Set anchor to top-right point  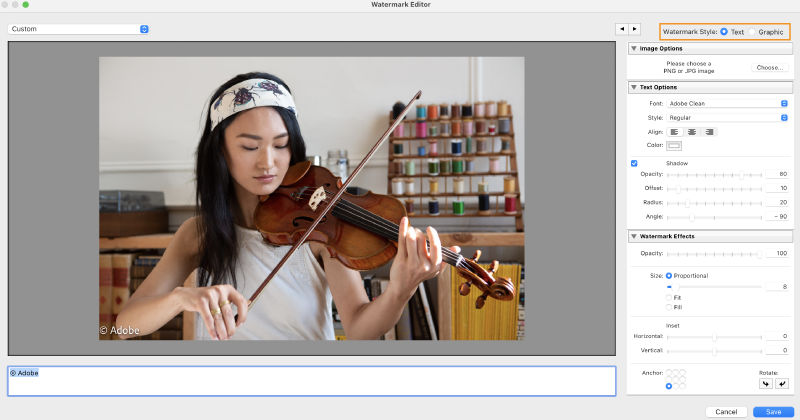(x=683, y=373)
